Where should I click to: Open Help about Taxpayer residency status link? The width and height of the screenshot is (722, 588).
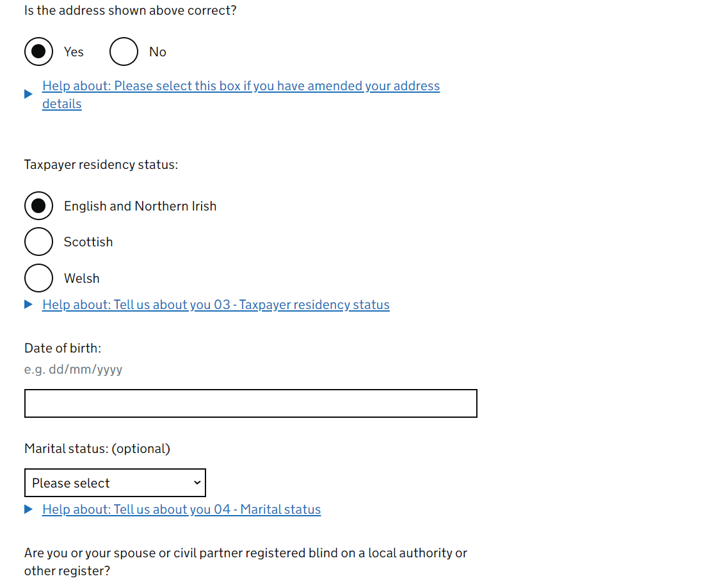point(216,305)
